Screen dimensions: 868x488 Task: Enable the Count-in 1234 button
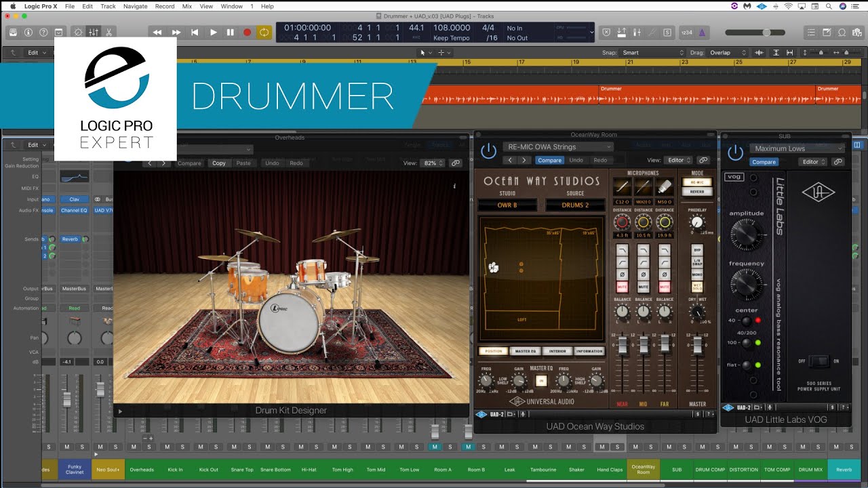pos(687,32)
